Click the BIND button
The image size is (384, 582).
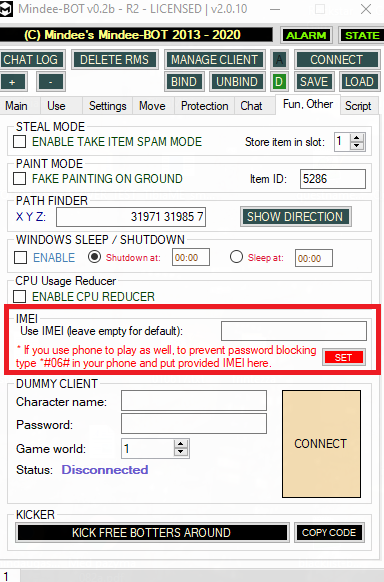[184, 82]
